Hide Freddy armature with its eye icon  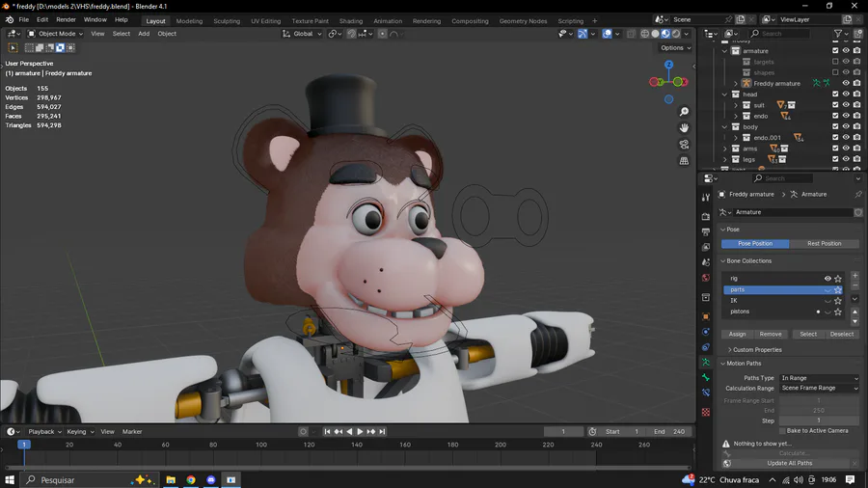[846, 84]
